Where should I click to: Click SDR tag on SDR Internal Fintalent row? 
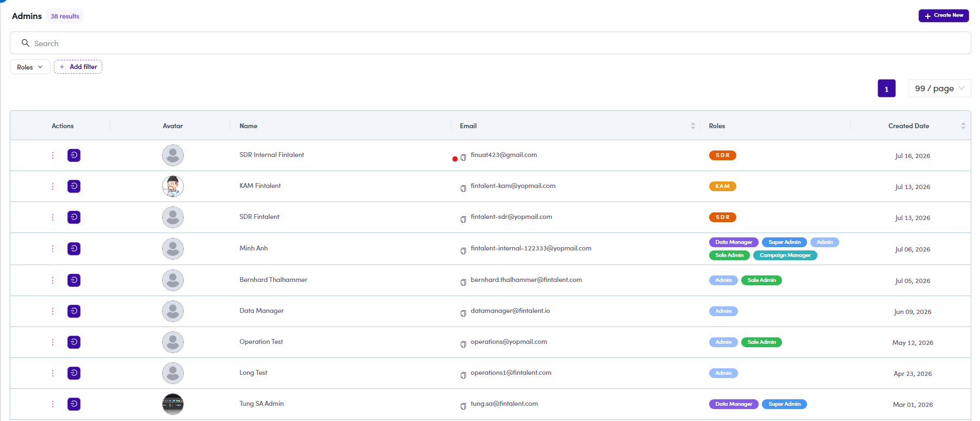(722, 155)
